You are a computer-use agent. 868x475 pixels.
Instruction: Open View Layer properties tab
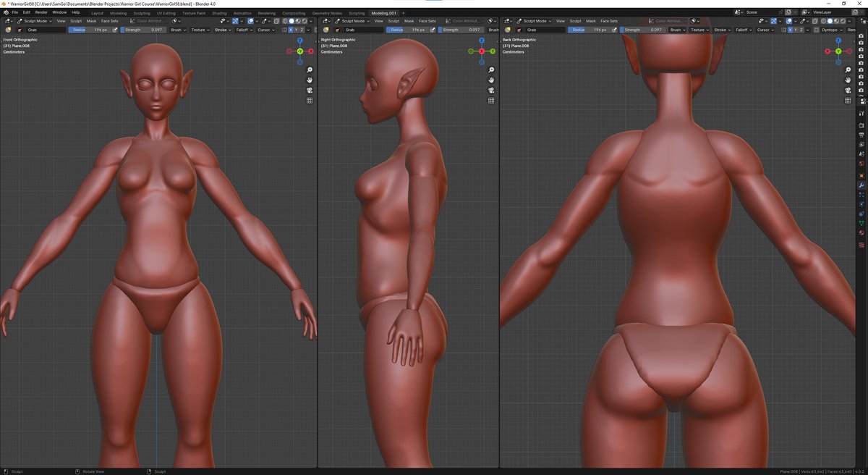click(861, 144)
